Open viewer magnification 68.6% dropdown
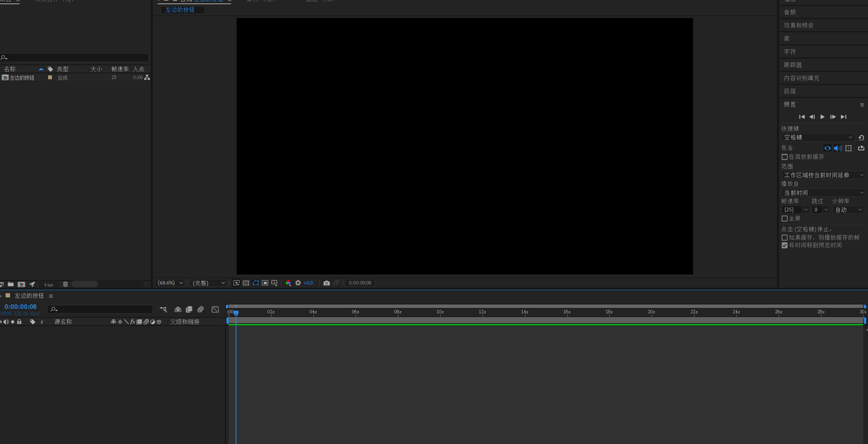The width and height of the screenshot is (868, 444). click(x=170, y=283)
